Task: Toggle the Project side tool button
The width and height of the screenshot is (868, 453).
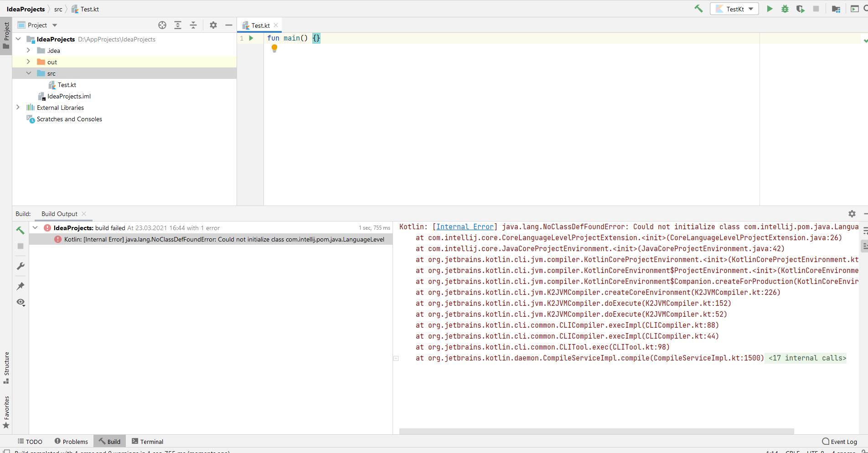Action: click(6, 36)
